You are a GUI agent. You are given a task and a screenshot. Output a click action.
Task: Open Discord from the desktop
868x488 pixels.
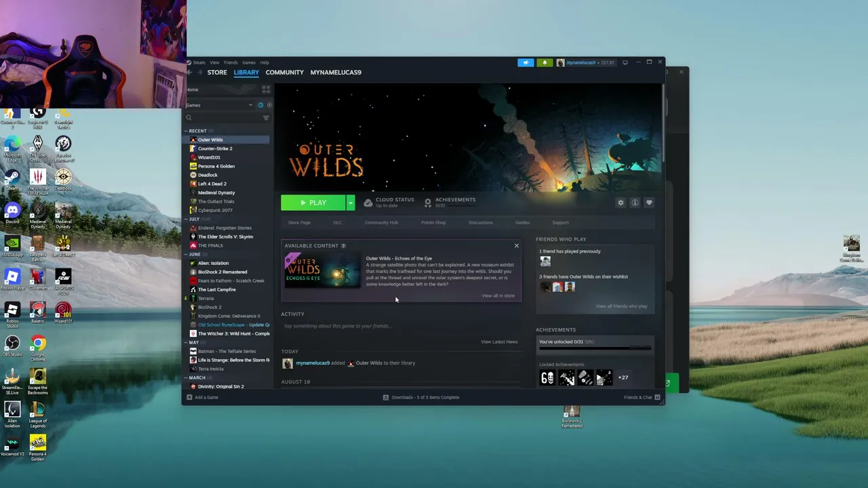(x=12, y=213)
